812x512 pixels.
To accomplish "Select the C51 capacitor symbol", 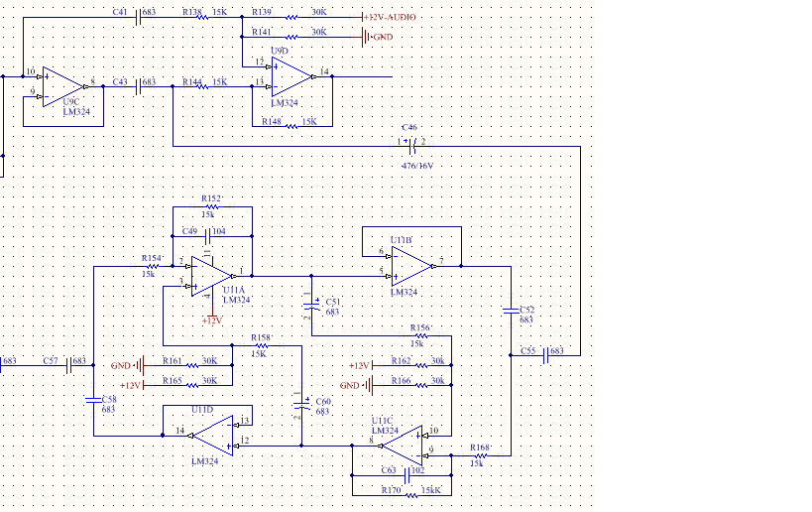I will point(311,307).
